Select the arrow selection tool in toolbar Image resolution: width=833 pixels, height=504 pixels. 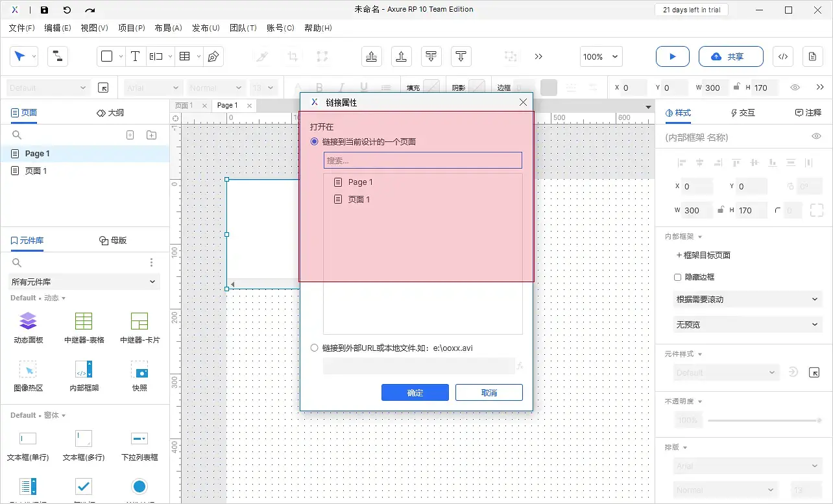coord(19,56)
